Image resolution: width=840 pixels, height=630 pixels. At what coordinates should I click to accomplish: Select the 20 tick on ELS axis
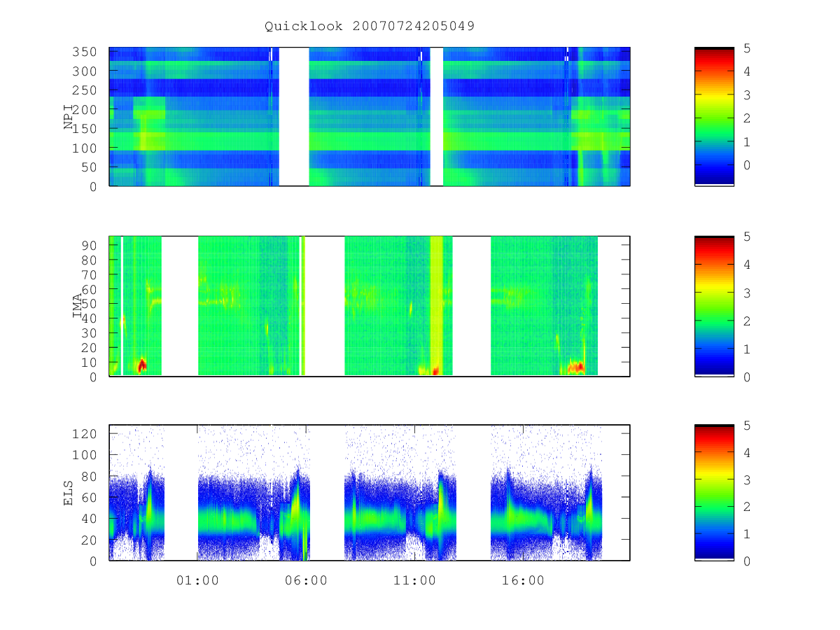pyautogui.click(x=90, y=540)
